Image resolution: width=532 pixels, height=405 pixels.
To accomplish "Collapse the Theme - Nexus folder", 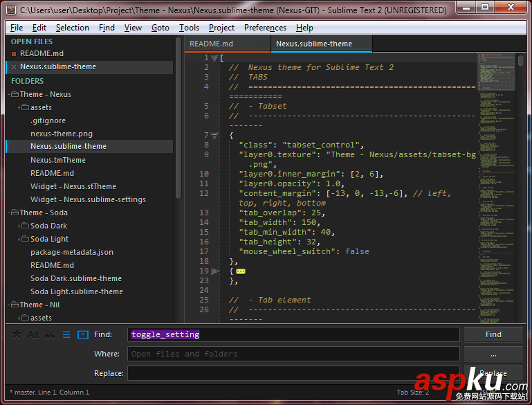I will 9,94.
